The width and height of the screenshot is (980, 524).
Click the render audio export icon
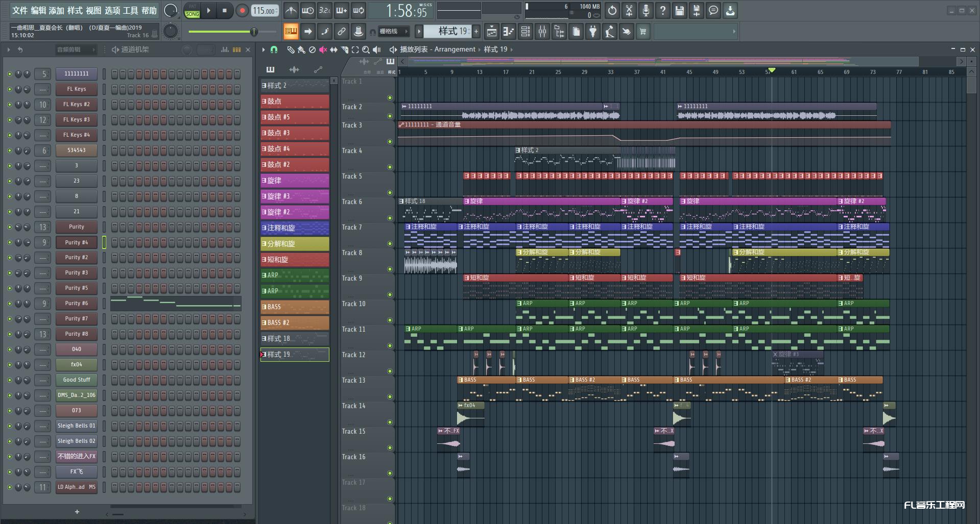point(697,10)
